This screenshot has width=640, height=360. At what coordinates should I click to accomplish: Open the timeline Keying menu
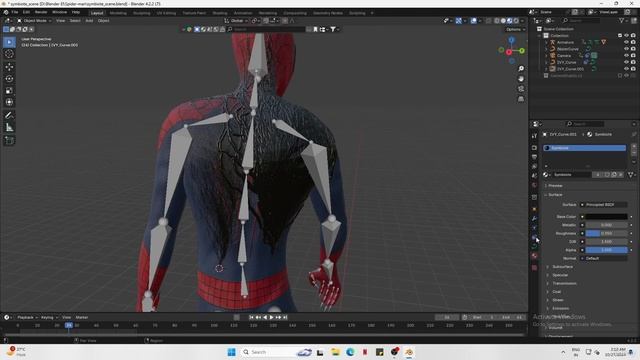tap(49, 317)
